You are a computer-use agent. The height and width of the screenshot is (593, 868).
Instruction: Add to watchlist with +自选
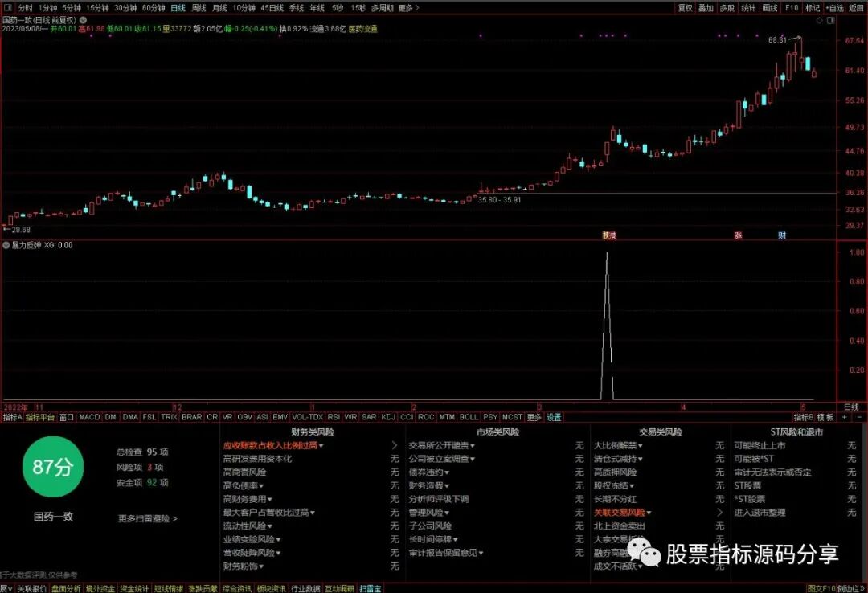[x=835, y=8]
